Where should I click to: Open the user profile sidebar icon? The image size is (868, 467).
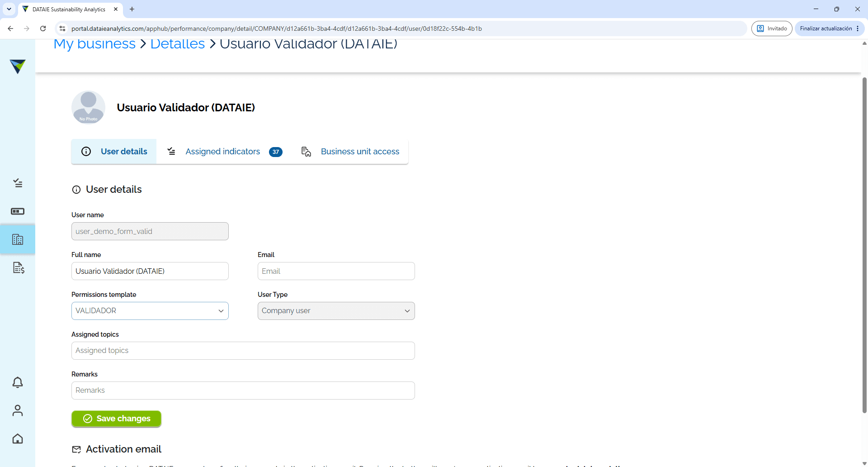pyautogui.click(x=18, y=410)
